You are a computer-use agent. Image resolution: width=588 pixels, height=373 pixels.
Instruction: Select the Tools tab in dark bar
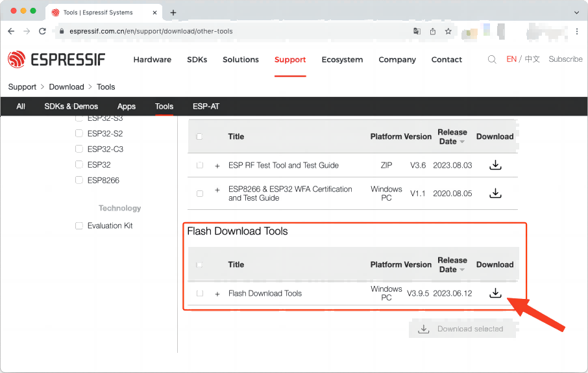click(x=164, y=107)
